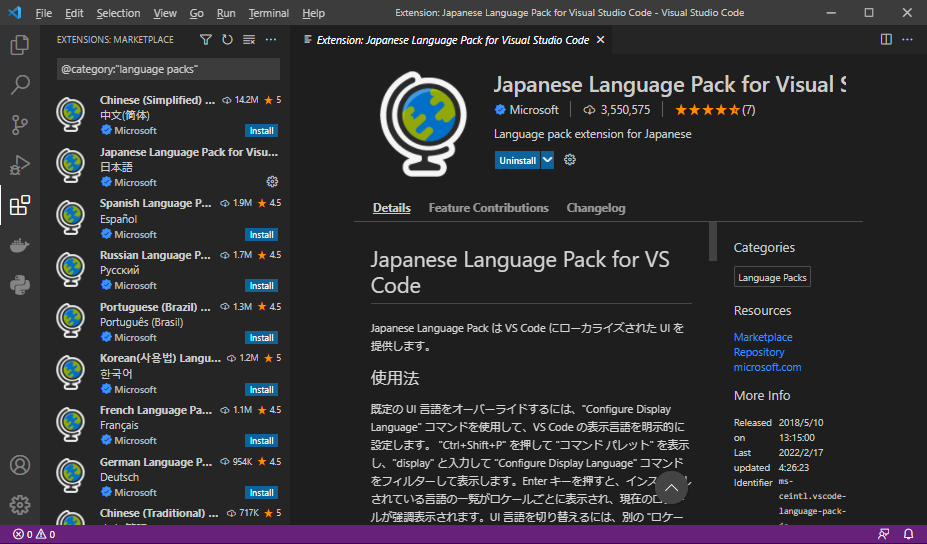
Task: Click the VS Code logo icon
Action: click(x=15, y=12)
